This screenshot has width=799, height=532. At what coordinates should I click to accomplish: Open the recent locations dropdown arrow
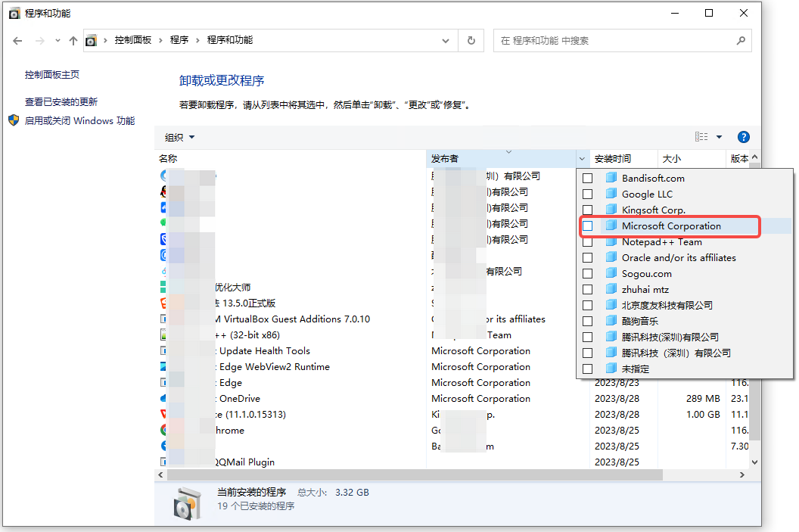pos(58,41)
